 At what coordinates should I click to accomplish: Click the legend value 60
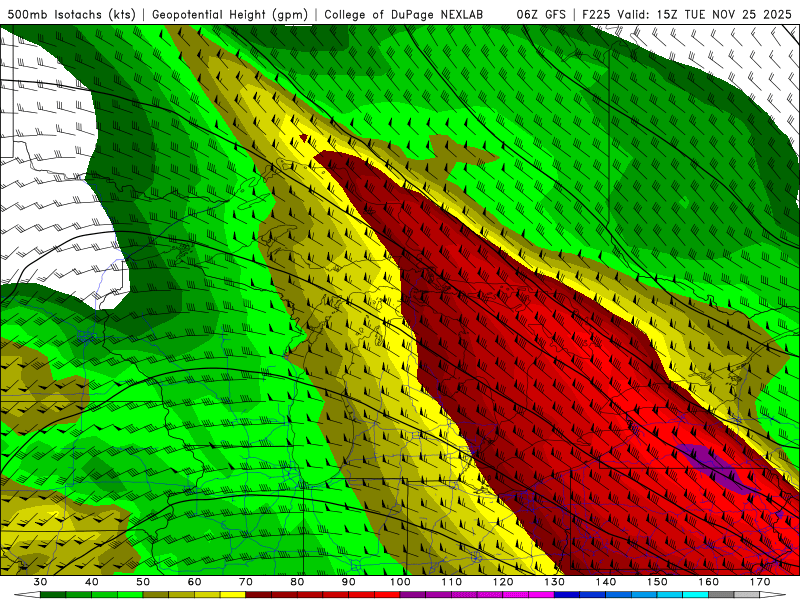pyautogui.click(x=194, y=582)
